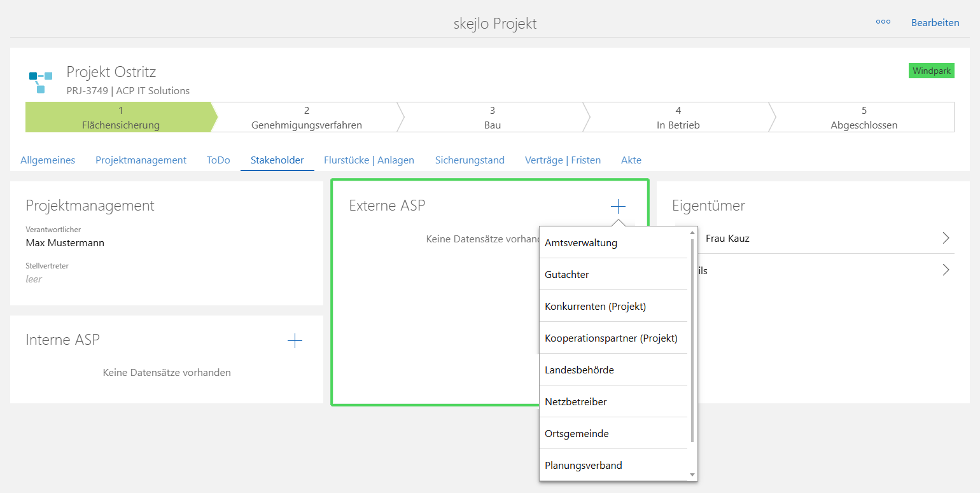Viewport: 980px width, 493px height.
Task: Open the Verträge | Fristen tab
Action: pos(563,160)
